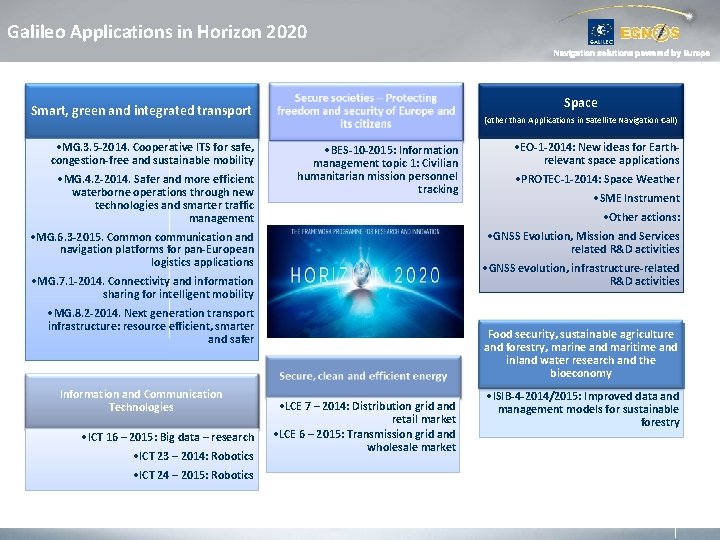Select 'ICT 16 – 2015: Big data' bullet
Image resolution: width=720 pixels, height=540 pixels.
[168, 437]
